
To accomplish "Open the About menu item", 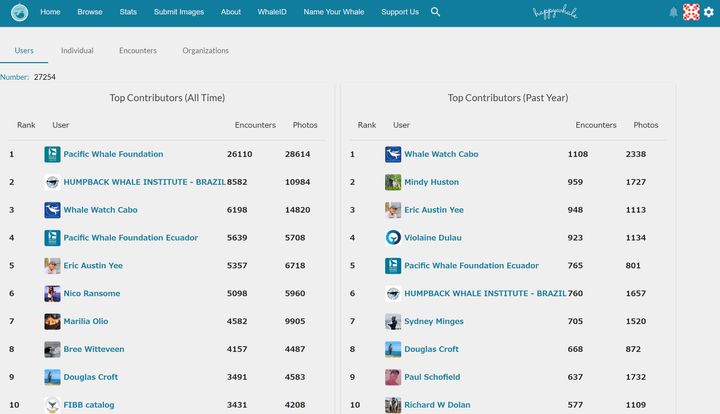I will (x=231, y=12).
